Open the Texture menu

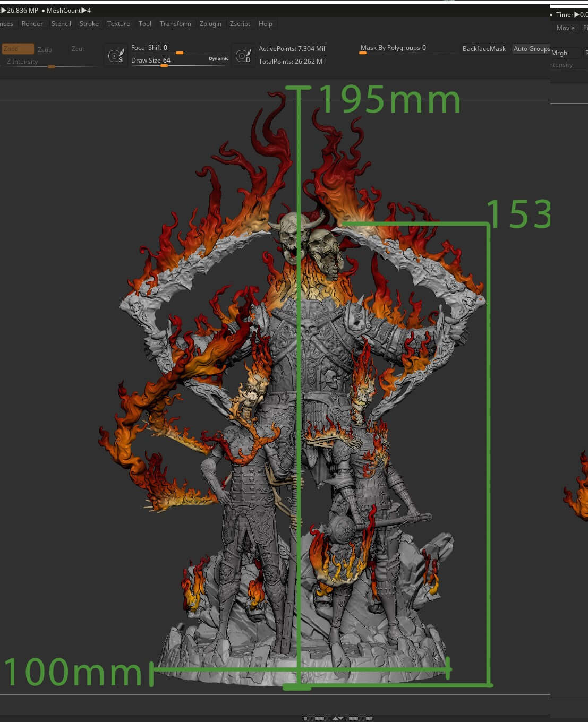point(118,24)
